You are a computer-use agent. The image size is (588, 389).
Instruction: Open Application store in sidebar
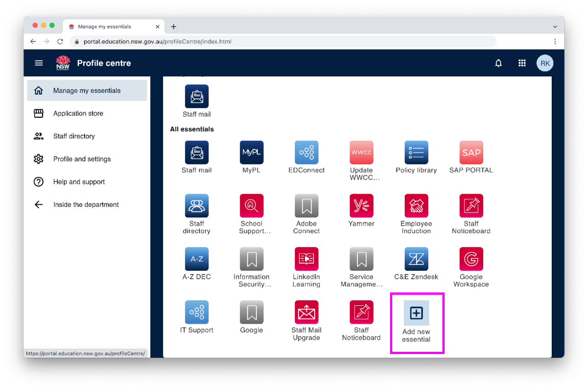click(87, 114)
